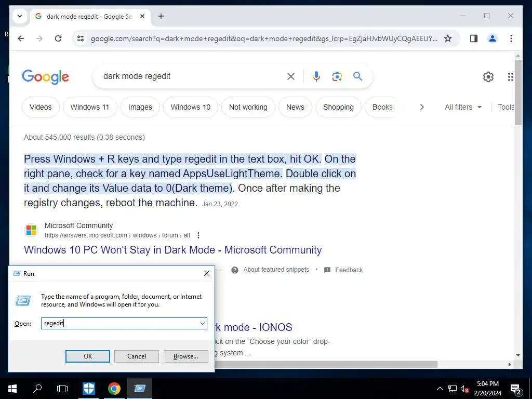Open Chrome's three-dot menu

pyautogui.click(x=511, y=38)
